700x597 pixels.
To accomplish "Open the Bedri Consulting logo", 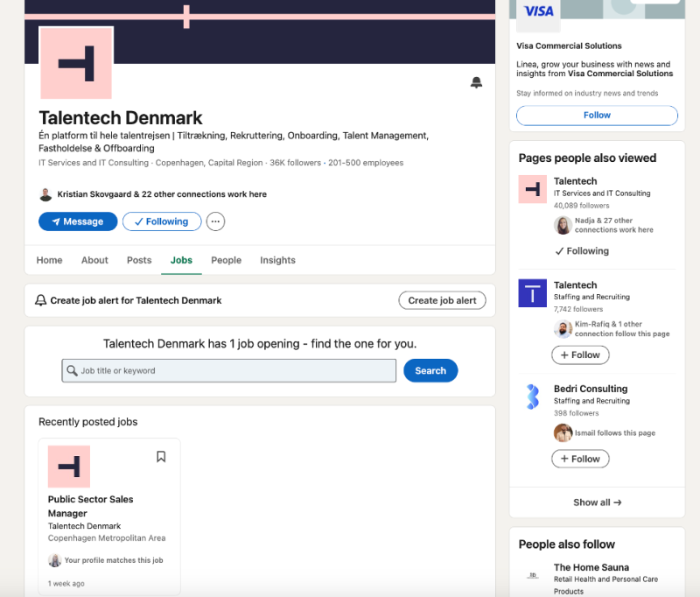I will tap(533, 397).
